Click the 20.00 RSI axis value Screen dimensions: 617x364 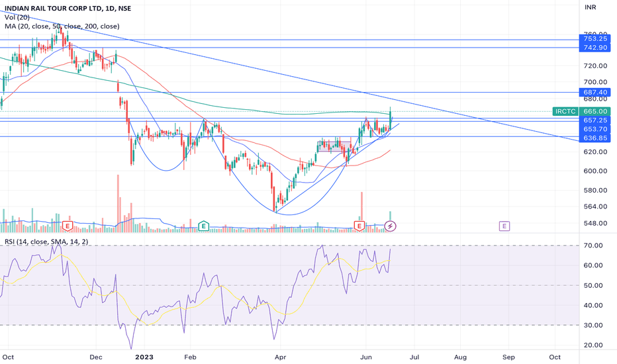593,345
